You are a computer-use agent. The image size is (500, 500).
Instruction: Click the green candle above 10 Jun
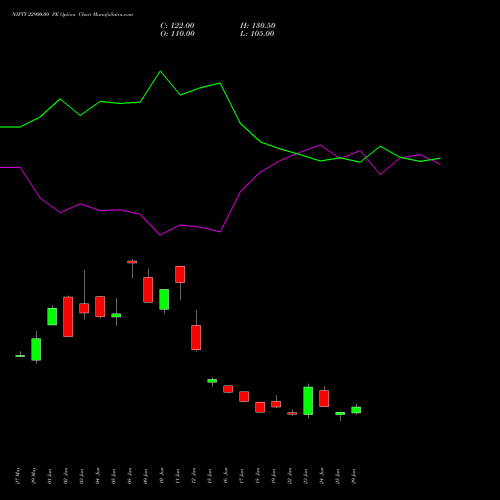coord(164,299)
